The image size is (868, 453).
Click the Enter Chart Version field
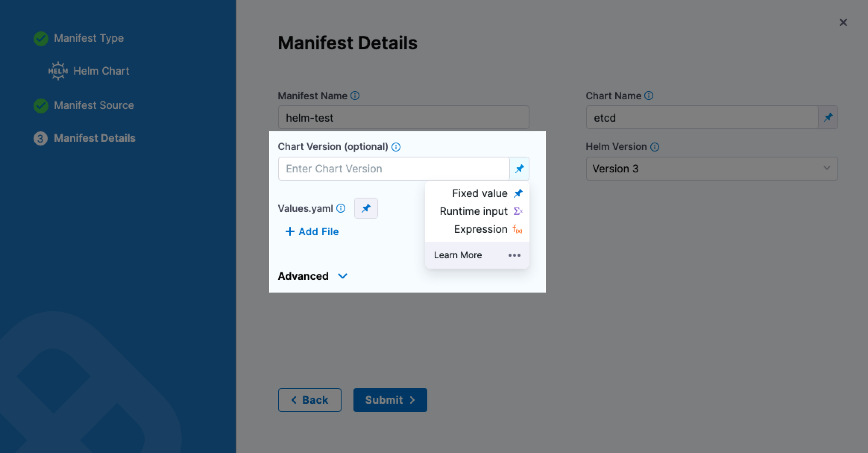click(394, 169)
